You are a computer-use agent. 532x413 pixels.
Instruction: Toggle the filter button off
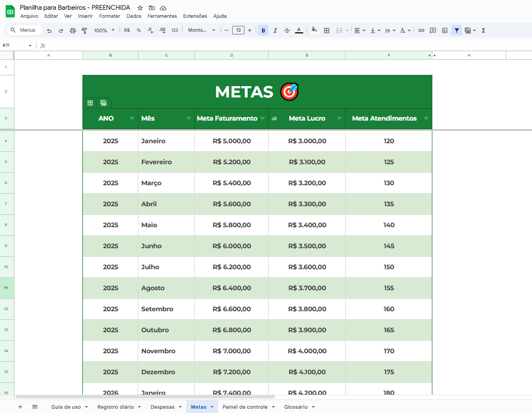point(457,31)
